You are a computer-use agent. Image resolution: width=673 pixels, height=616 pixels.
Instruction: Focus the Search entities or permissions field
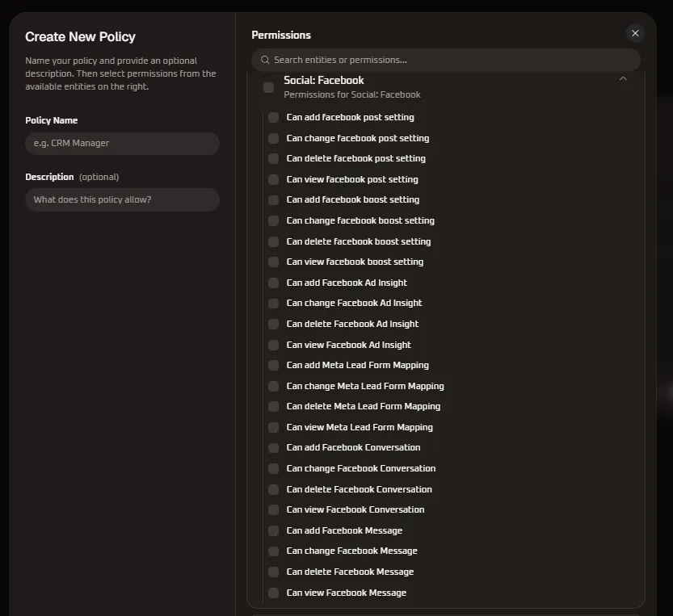click(445, 60)
